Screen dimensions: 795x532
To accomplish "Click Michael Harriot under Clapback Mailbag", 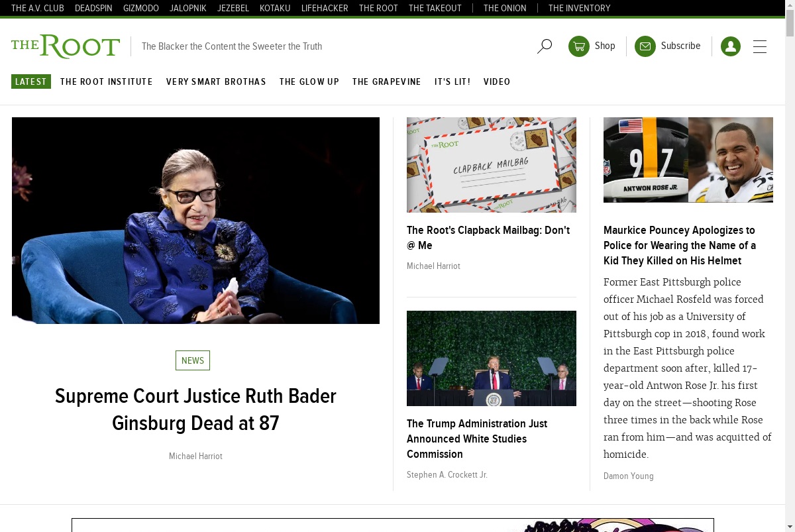I will click(x=433, y=266).
